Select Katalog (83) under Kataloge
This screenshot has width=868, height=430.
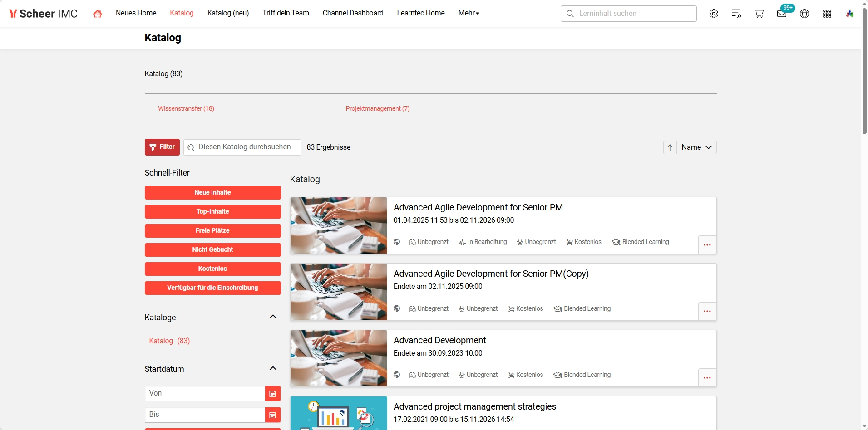[x=169, y=341]
